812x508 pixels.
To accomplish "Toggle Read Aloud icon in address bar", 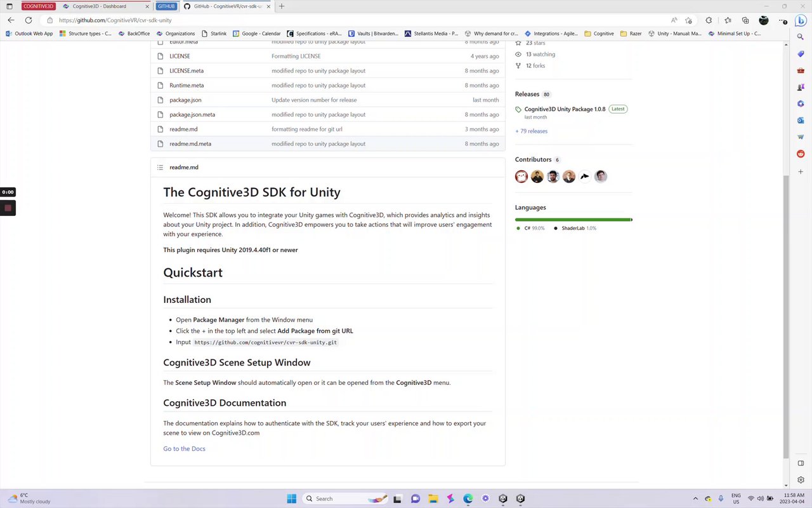I will tap(674, 20).
